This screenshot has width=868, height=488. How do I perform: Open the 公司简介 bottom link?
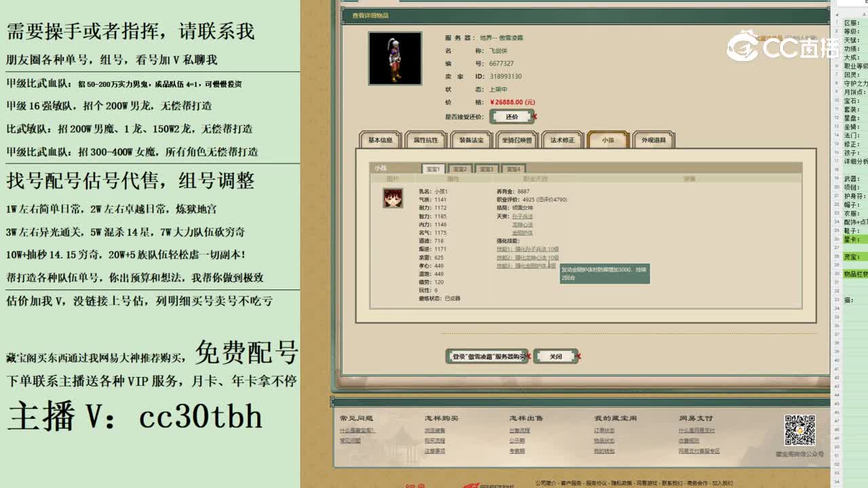(x=545, y=483)
